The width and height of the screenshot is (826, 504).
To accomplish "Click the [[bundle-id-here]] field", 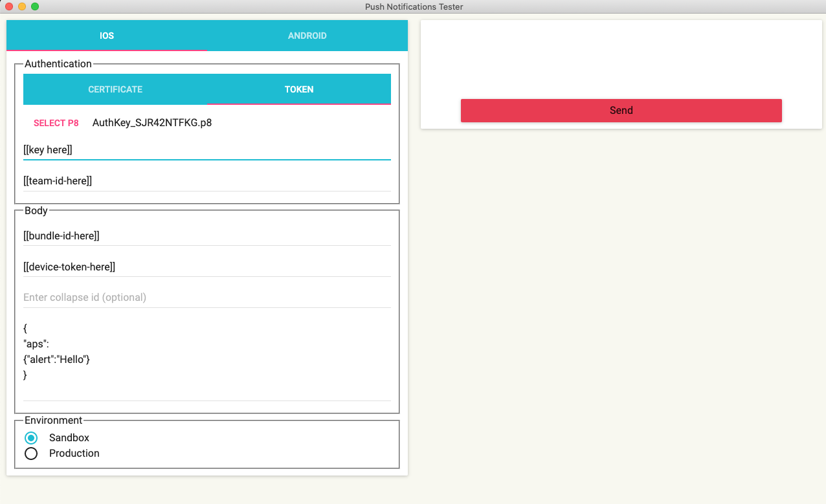I will pos(207,236).
